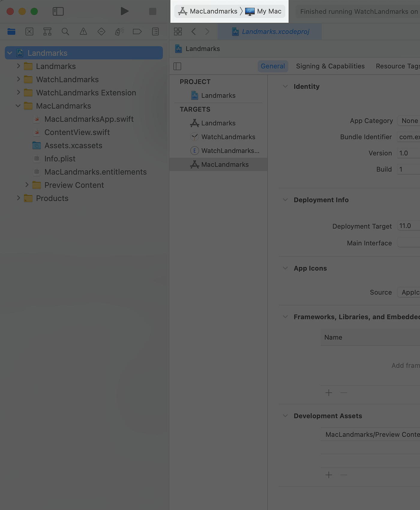Select the Landmarks project under PROJECT
The image size is (420, 510).
(218, 95)
